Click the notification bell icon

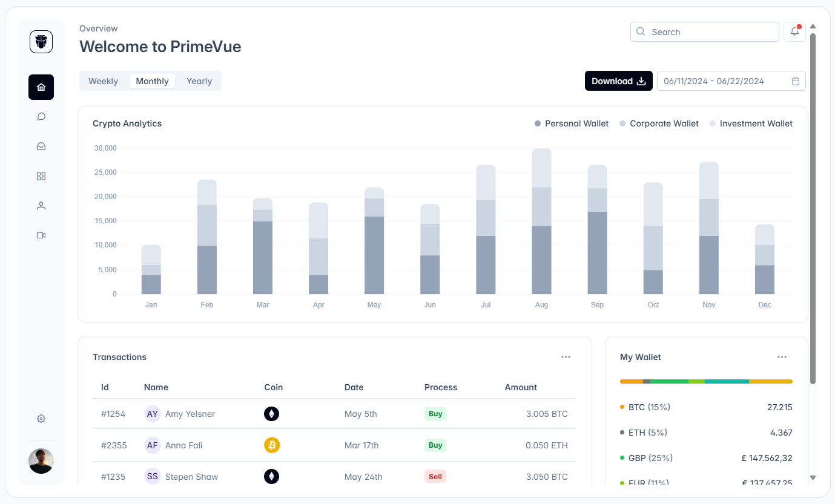(x=794, y=32)
